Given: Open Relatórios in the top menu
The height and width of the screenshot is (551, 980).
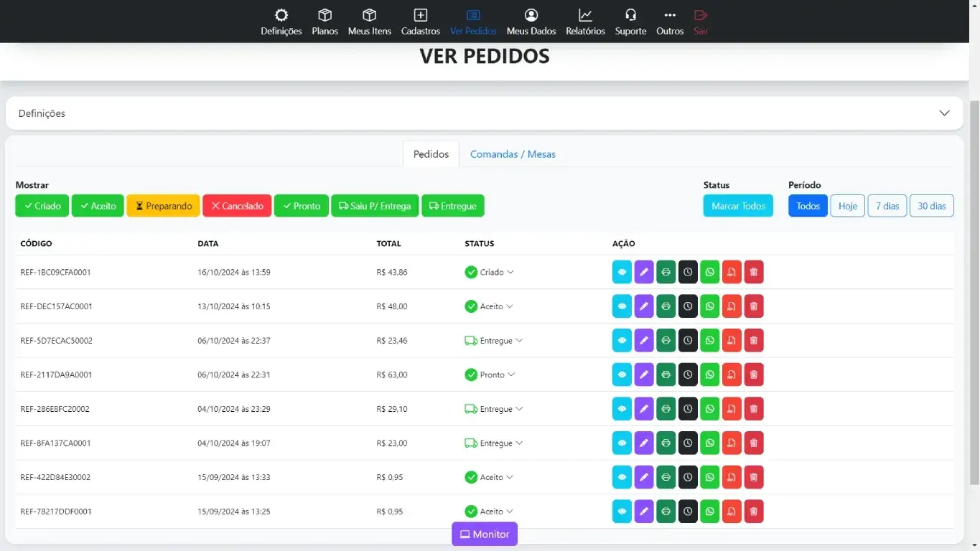Looking at the screenshot, I should click(x=585, y=22).
